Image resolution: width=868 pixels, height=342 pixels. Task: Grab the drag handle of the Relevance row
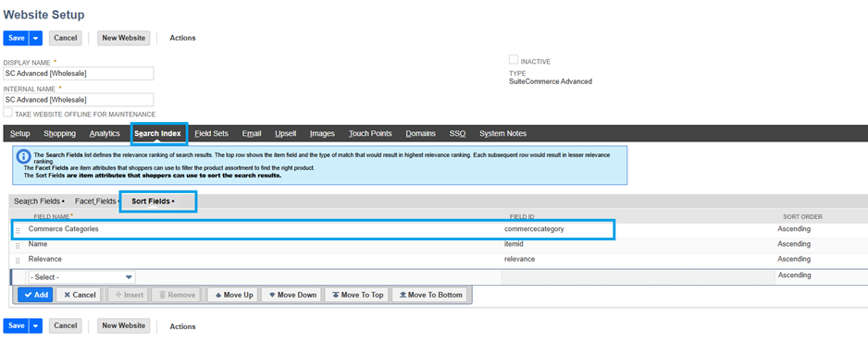pyautogui.click(x=18, y=261)
